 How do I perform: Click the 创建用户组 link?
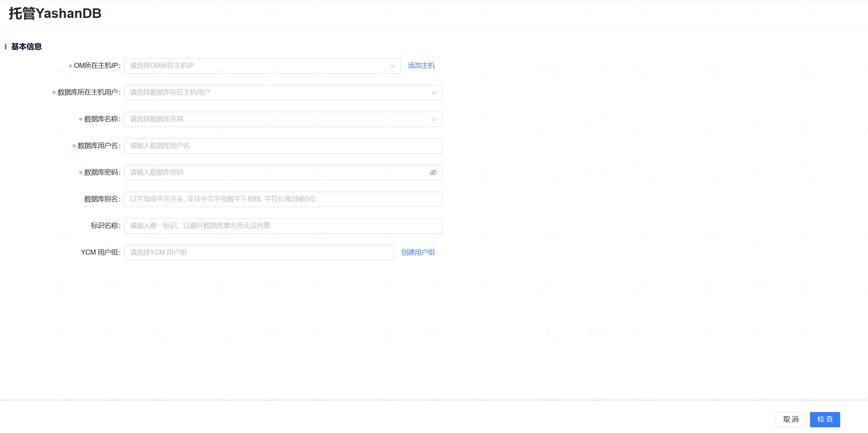pos(418,252)
